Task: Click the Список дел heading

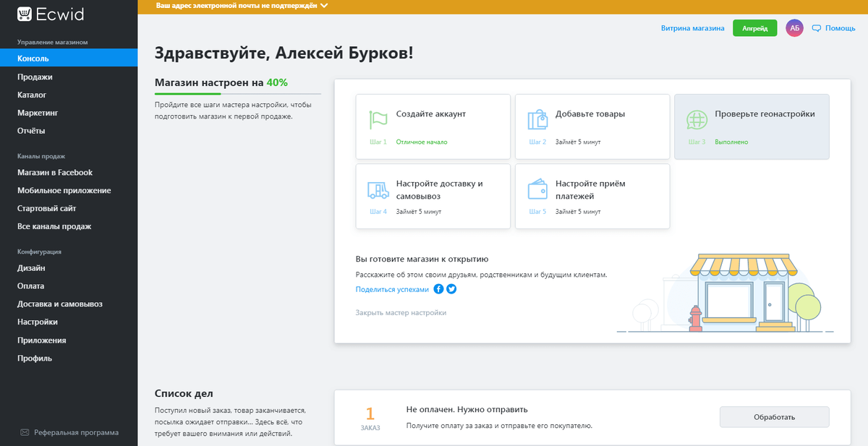Action: 184,393
